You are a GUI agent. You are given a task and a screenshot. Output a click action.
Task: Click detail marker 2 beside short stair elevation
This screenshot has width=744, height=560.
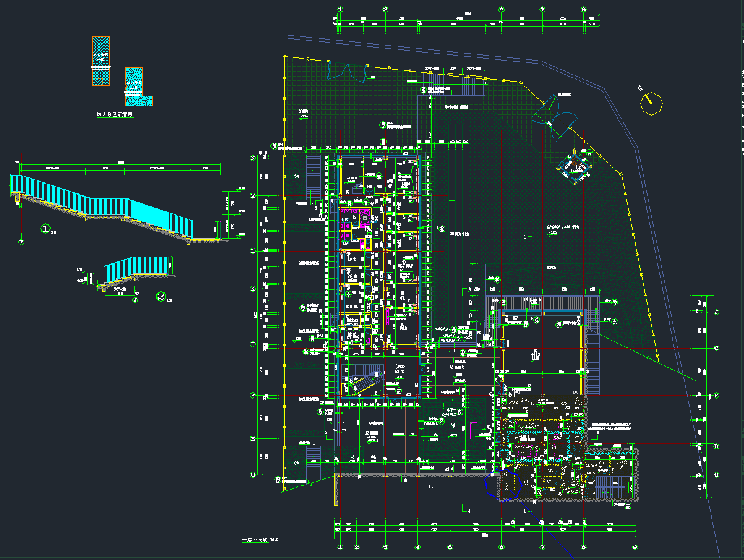(161, 297)
